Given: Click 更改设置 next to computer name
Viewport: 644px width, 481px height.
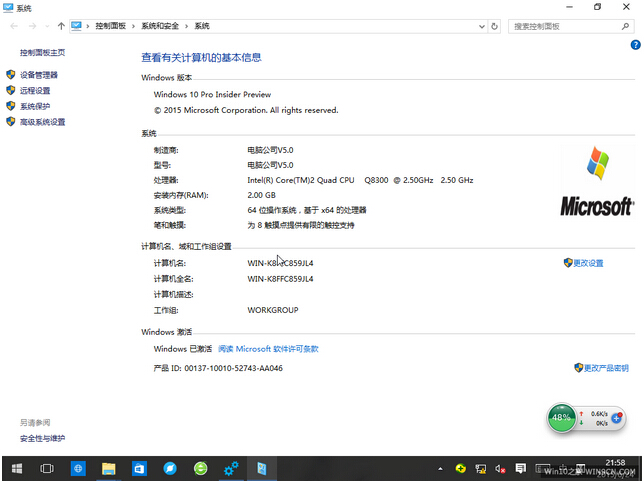Looking at the screenshot, I should tap(588, 263).
